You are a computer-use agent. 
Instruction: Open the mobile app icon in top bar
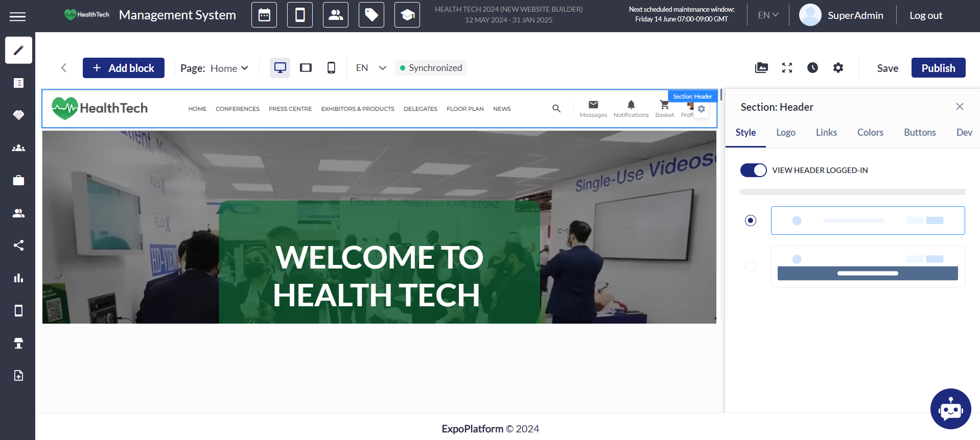300,15
